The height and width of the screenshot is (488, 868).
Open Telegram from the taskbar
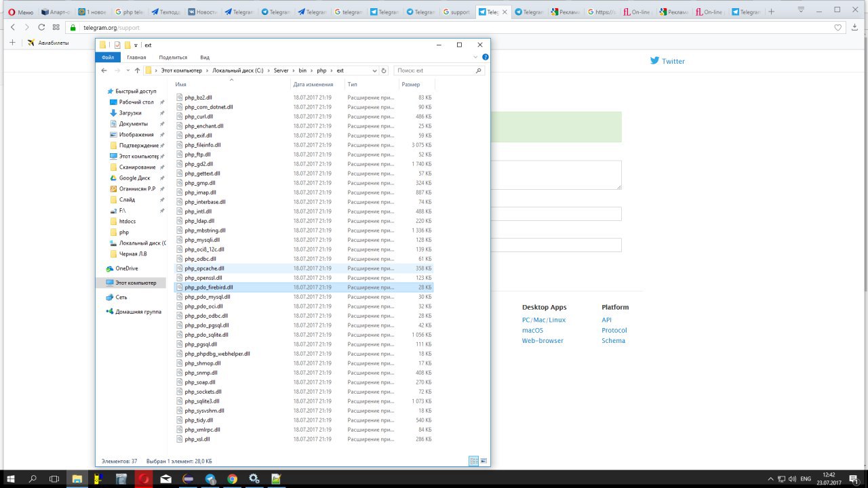click(x=210, y=479)
